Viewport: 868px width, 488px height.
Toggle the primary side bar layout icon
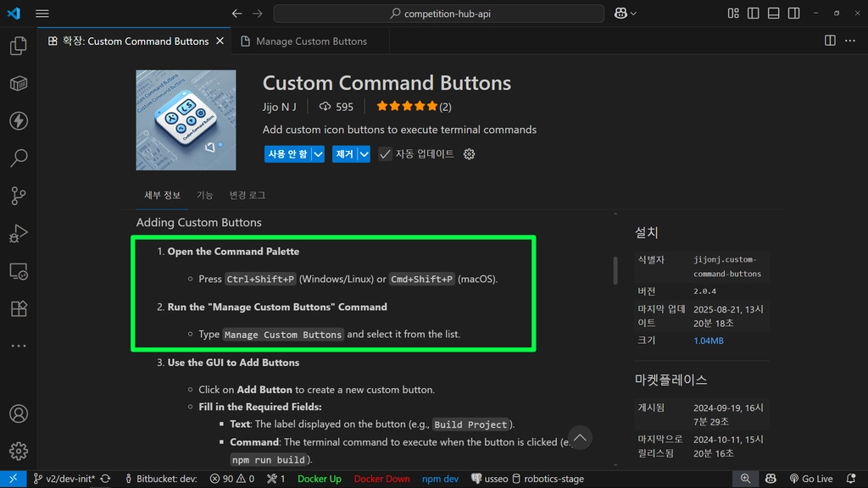[754, 14]
